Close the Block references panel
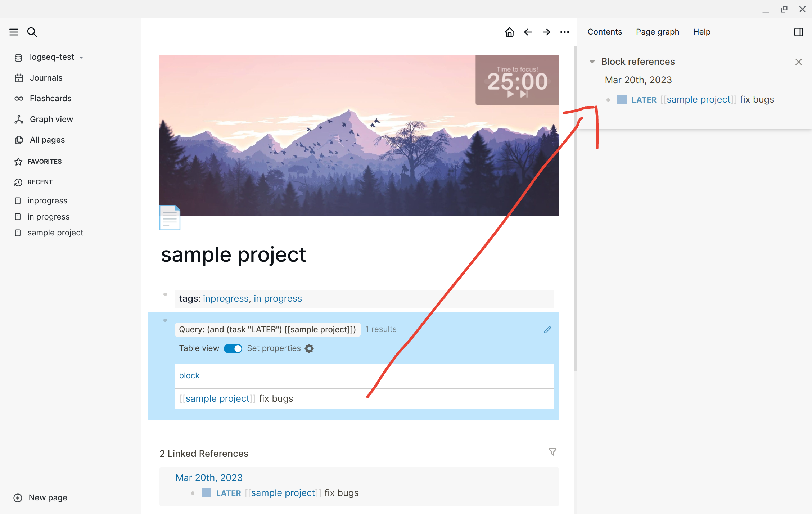812x514 pixels. pyautogui.click(x=799, y=62)
